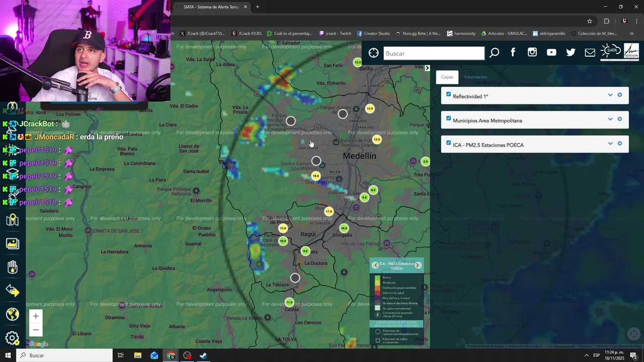Open harmonicity bookmark
Viewport: 644px width, 362px height.
[461, 34]
